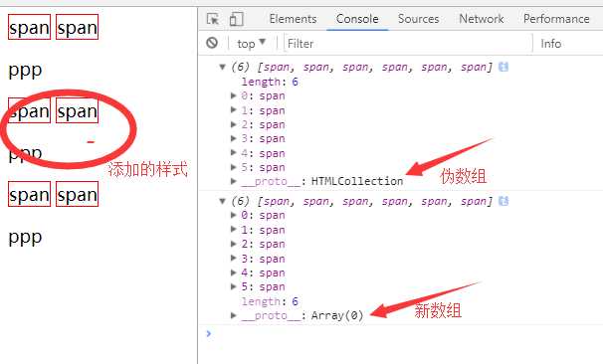Viewport: 603px width, 364px height.
Task: Click the second span box in middle row
Action: coord(77,110)
